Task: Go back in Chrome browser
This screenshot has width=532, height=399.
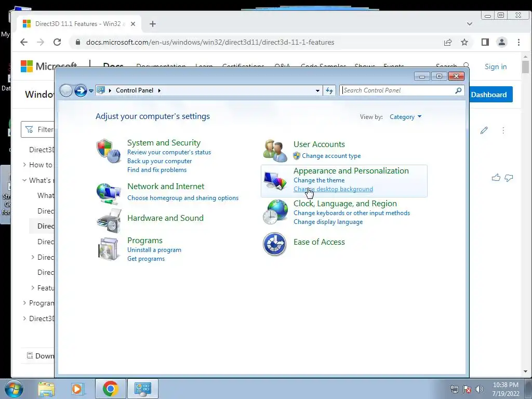Action: 24,42
